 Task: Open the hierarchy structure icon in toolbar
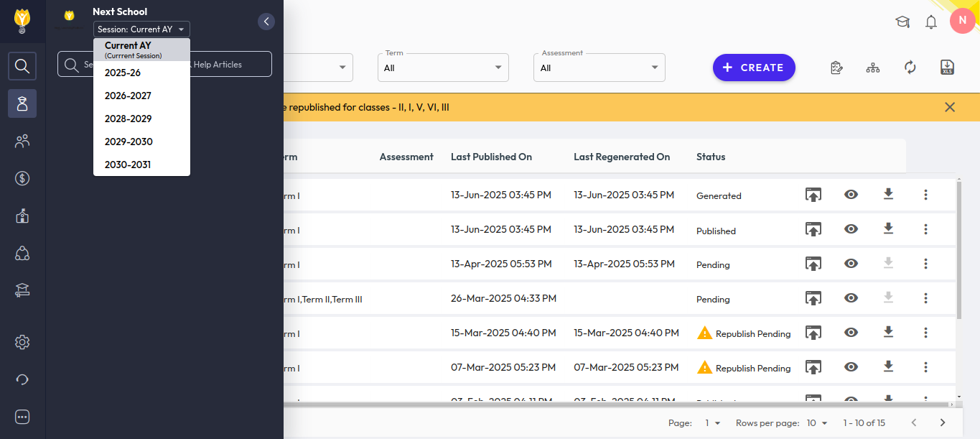coord(872,68)
